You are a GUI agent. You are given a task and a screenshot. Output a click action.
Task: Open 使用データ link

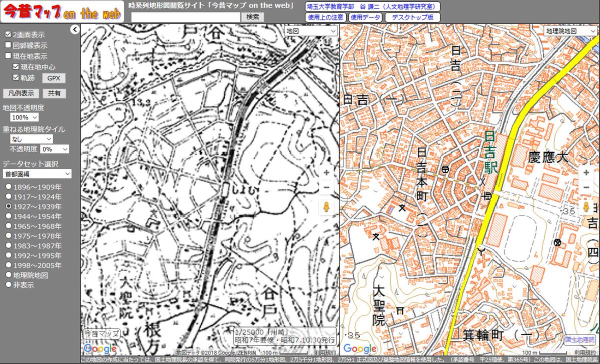[x=365, y=17]
